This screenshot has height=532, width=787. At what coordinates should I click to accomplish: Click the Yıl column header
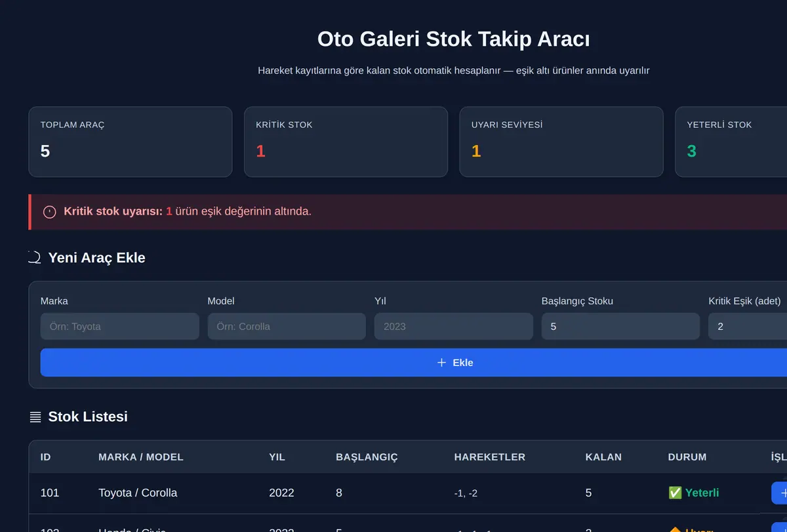[277, 457]
